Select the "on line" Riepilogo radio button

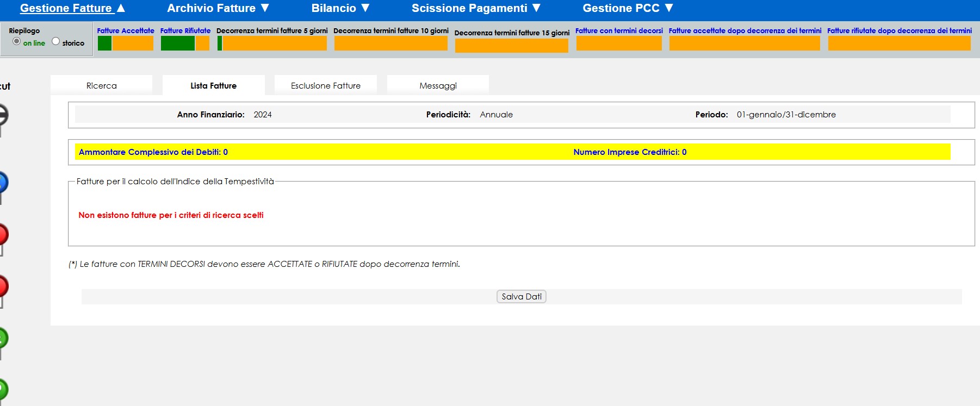point(17,41)
